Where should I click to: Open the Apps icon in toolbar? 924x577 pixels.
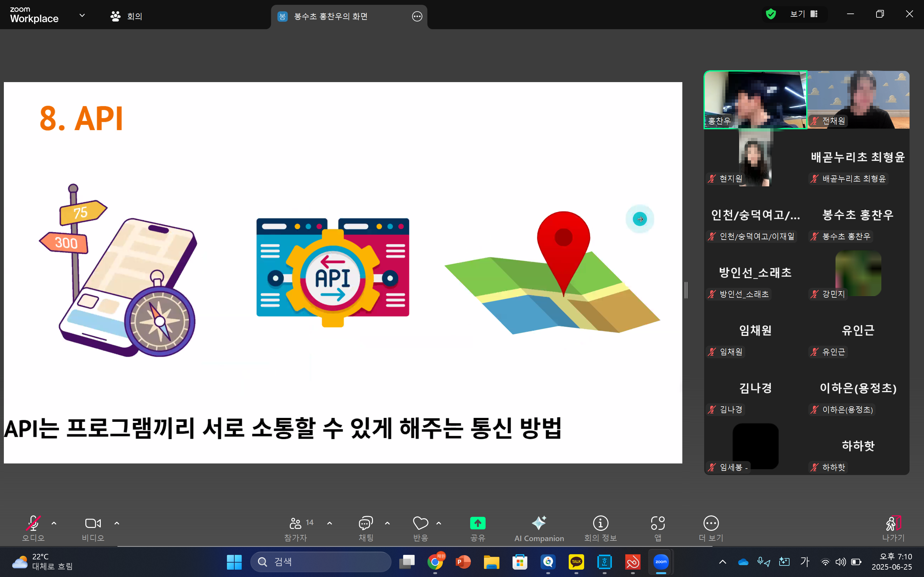[x=658, y=523]
